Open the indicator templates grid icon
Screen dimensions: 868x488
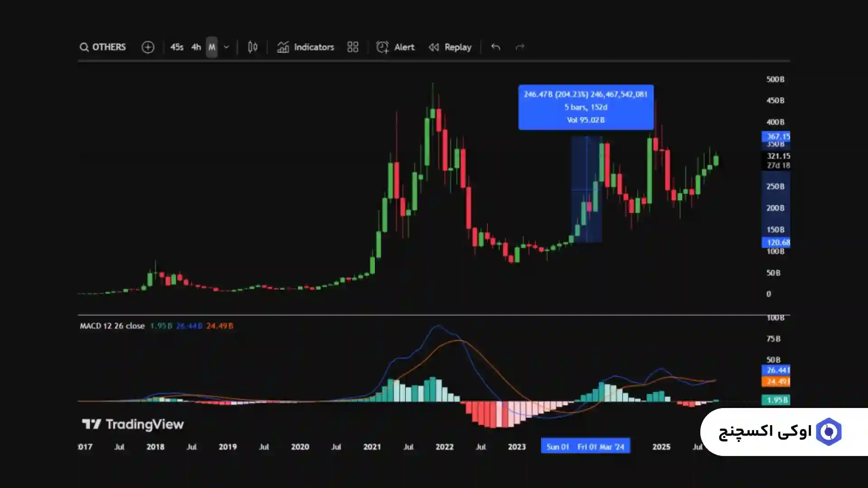point(353,47)
